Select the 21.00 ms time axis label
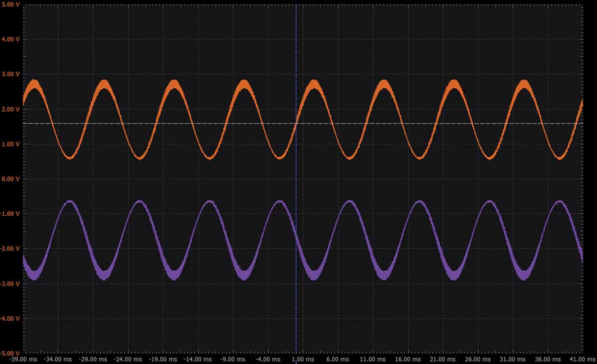597x364 pixels. (x=443, y=359)
